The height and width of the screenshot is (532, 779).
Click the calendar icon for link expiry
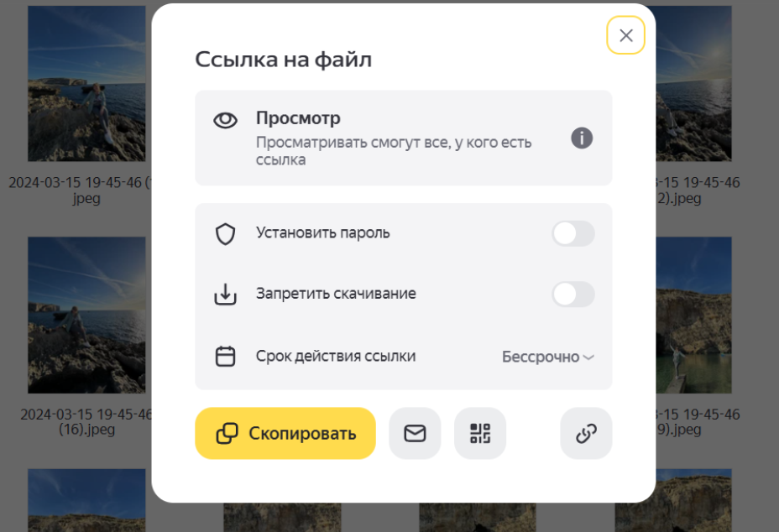click(x=225, y=356)
